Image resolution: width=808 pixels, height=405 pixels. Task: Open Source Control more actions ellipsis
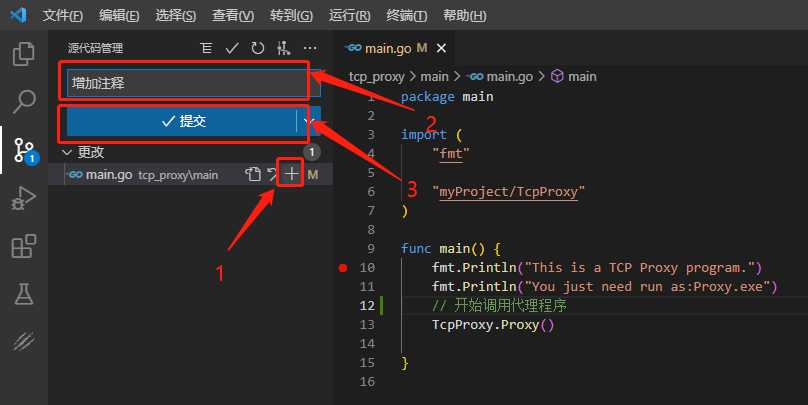coord(310,48)
